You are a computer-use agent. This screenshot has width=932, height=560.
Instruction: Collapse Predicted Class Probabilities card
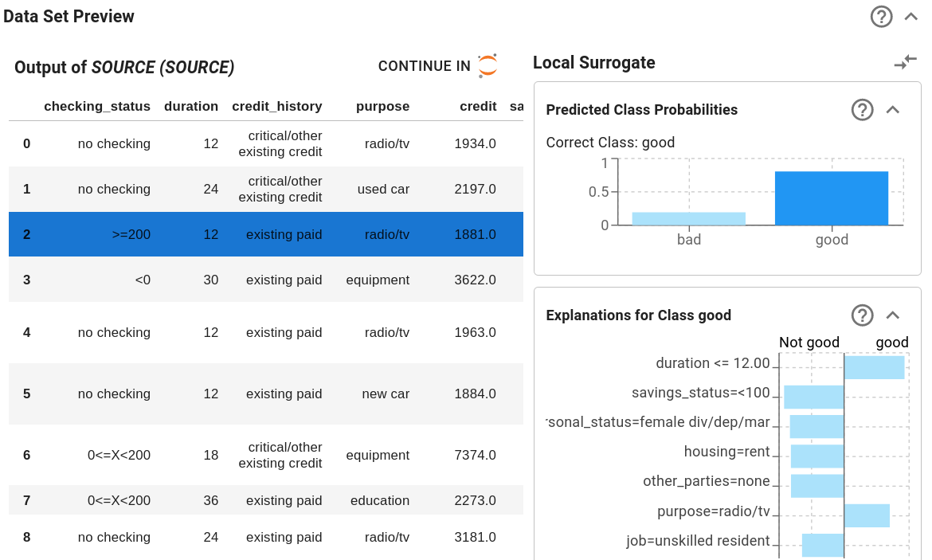tap(892, 109)
